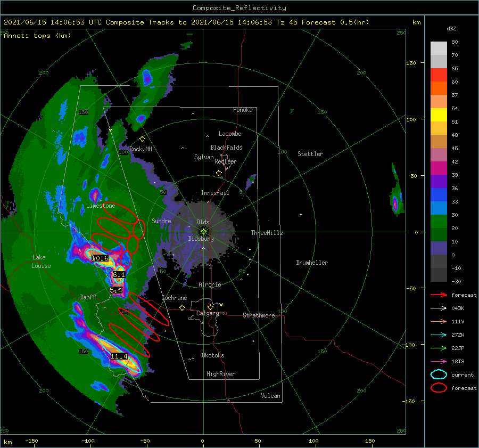Click the Calgary city label
The width and height of the screenshot is (479, 448).
click(x=208, y=313)
